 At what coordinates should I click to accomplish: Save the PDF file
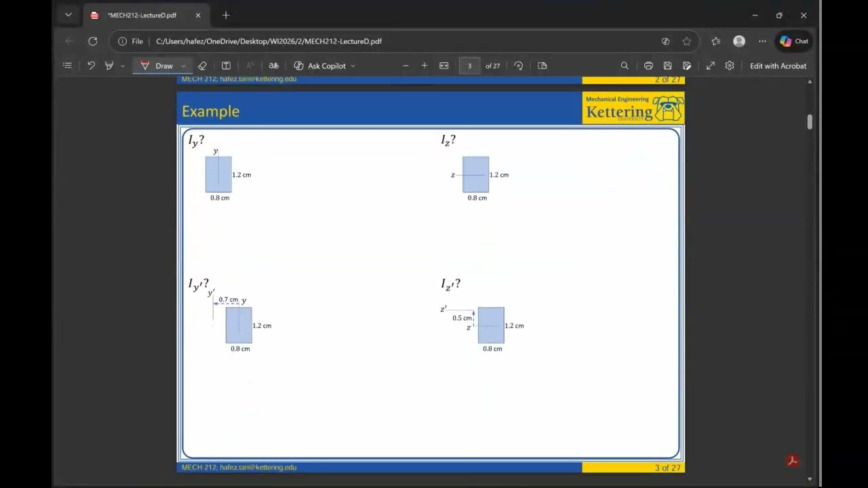(x=667, y=66)
